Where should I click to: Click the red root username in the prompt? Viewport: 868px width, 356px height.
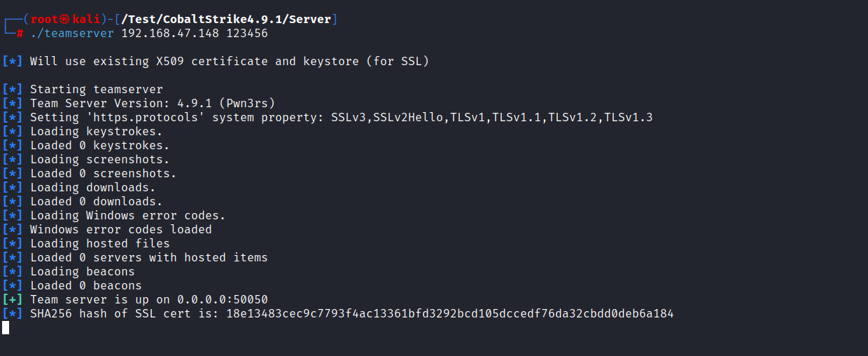pos(44,20)
